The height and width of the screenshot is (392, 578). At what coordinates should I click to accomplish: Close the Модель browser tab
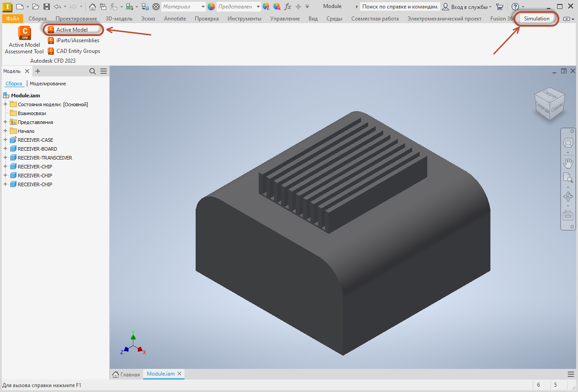27,71
